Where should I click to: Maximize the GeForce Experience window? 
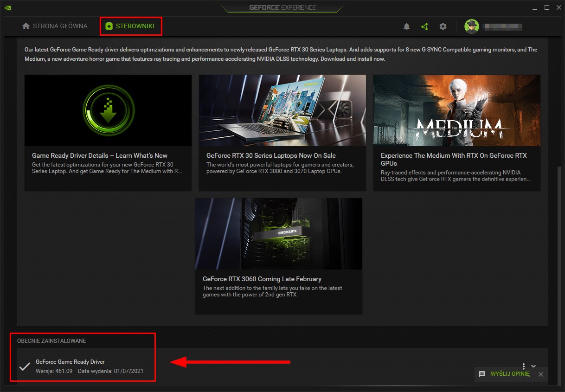point(547,7)
